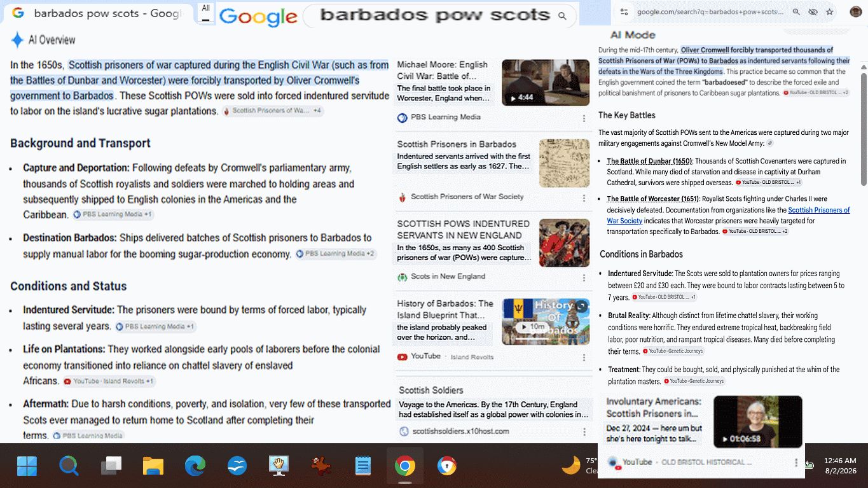868x488 pixels.
Task: Open the blue notepad app on the taskbar
Action: [363, 466]
